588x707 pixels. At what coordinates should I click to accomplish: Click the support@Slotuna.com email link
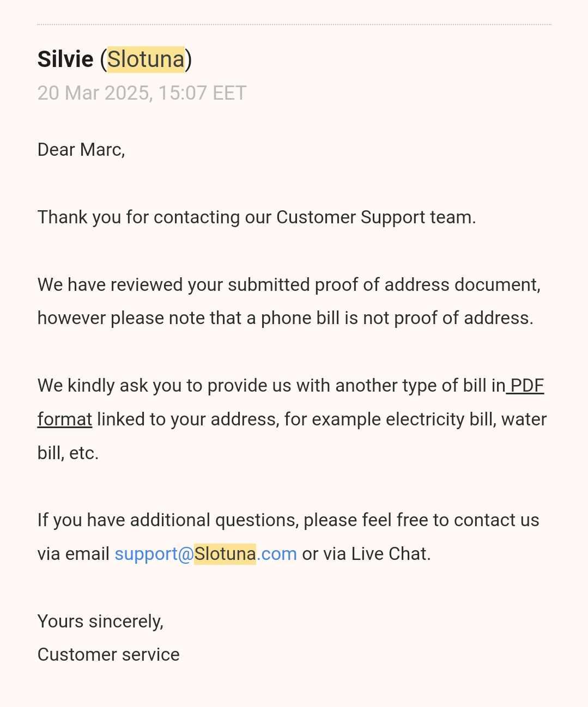[205, 554]
